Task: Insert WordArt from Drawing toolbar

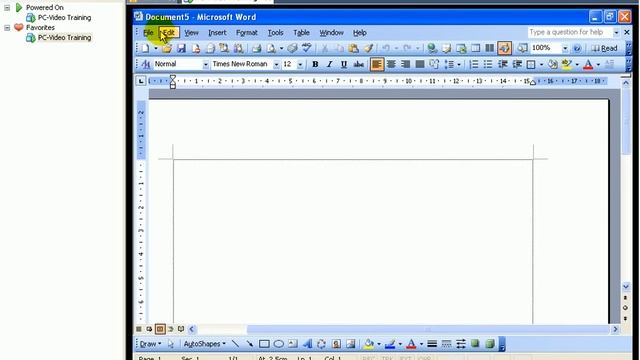Action: point(307,344)
